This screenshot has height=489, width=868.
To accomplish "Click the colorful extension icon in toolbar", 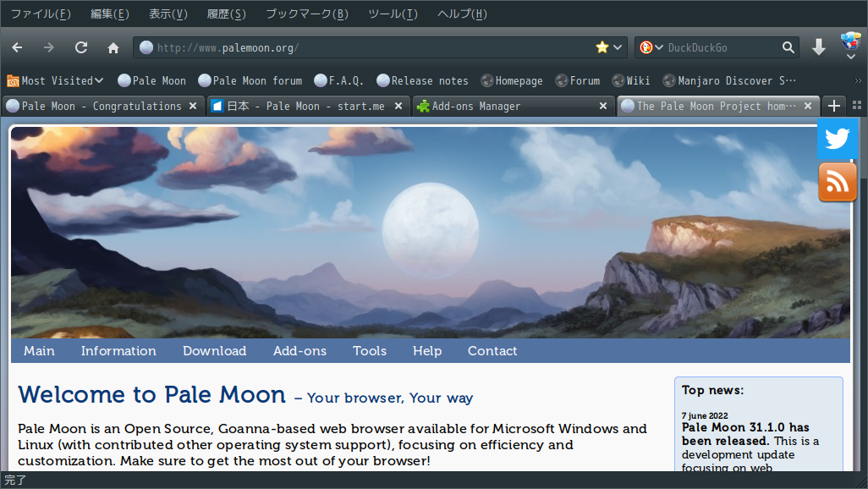I will pos(851,41).
